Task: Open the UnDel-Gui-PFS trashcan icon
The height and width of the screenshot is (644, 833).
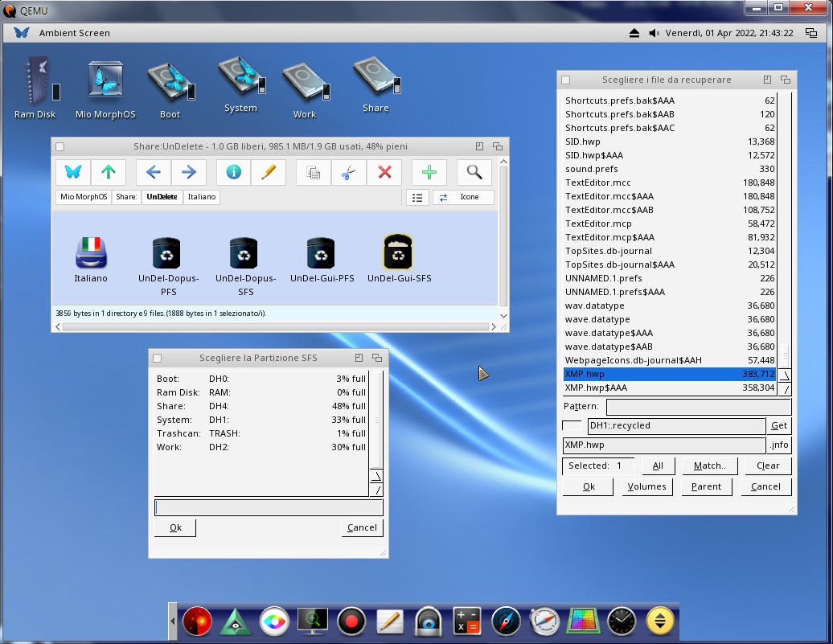Action: coord(322,253)
